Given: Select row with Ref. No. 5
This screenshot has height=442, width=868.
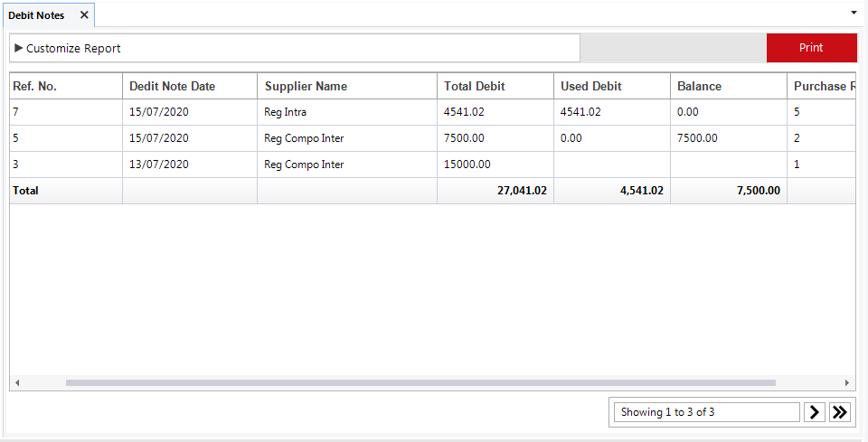Looking at the screenshot, I should [x=433, y=138].
